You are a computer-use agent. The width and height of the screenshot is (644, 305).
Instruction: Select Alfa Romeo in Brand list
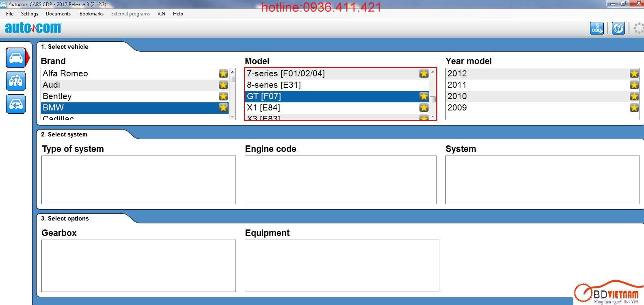pos(135,74)
